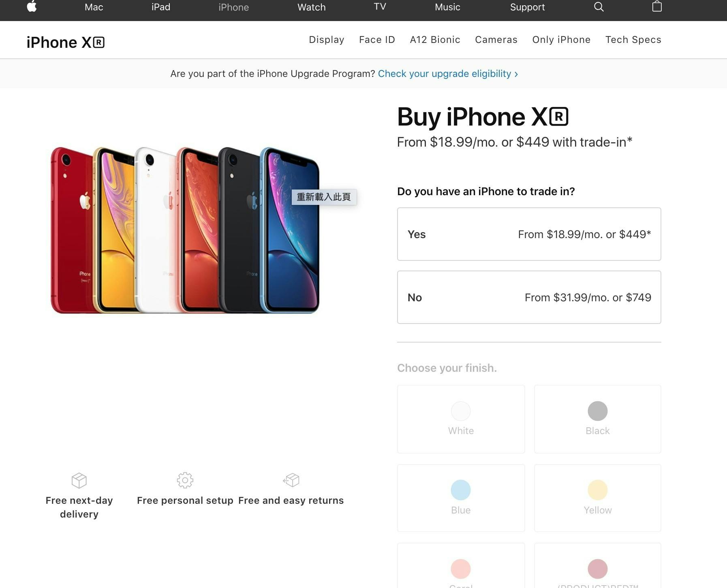Open the Support link in navigation

(x=527, y=7)
